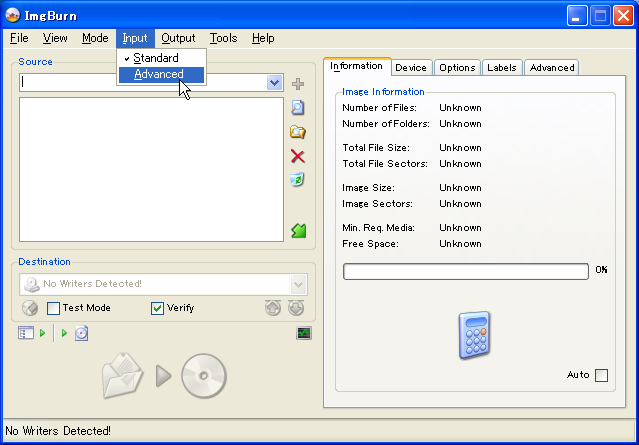Toggle the Auto checkbox
This screenshot has height=445, width=639.
[x=601, y=375]
